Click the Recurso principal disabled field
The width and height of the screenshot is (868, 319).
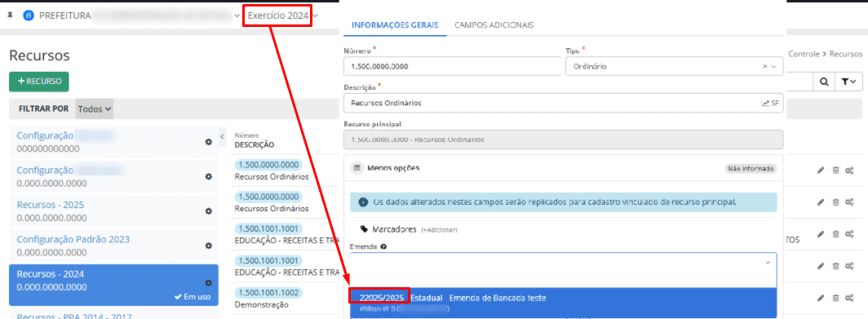(x=564, y=140)
